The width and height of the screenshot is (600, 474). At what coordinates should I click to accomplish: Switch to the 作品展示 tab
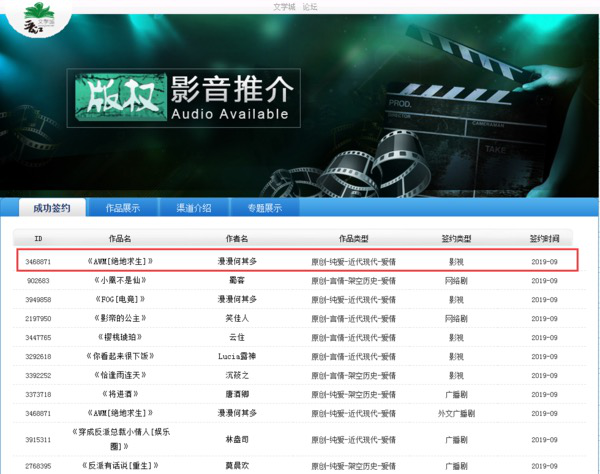[x=122, y=208]
